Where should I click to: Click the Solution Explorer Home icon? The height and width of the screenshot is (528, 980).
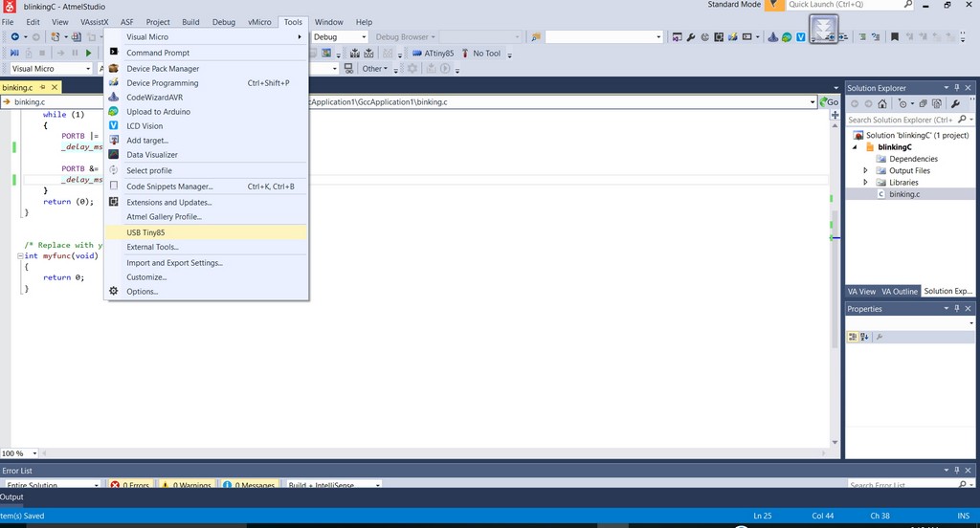(x=881, y=103)
